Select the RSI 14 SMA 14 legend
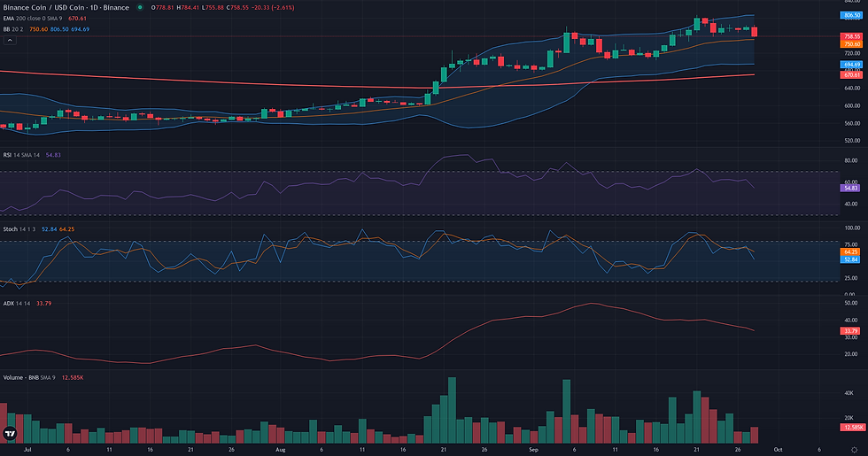Viewport: 868px width, 456px height. (x=32, y=155)
